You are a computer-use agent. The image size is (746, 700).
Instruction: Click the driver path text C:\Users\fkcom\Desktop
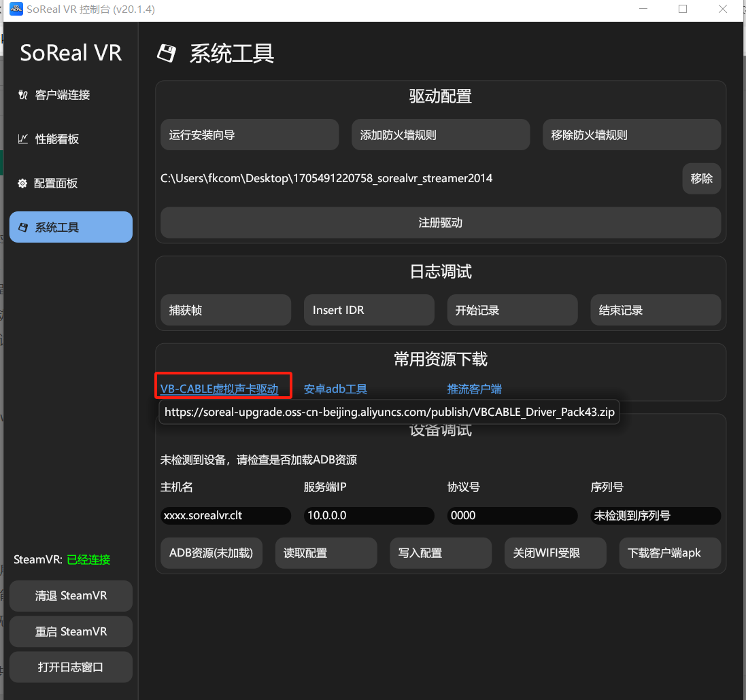pyautogui.click(x=326, y=178)
